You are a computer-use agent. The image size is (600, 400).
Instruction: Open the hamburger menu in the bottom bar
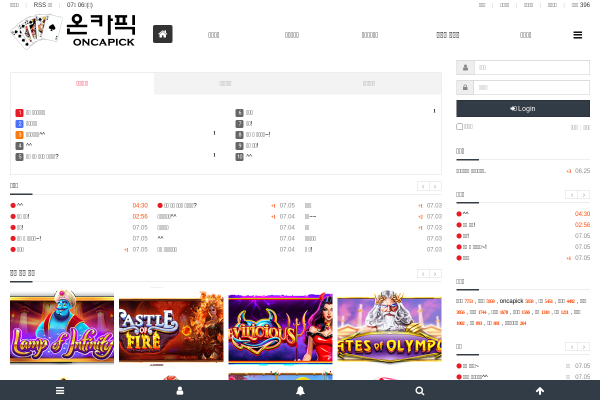pyautogui.click(x=60, y=390)
